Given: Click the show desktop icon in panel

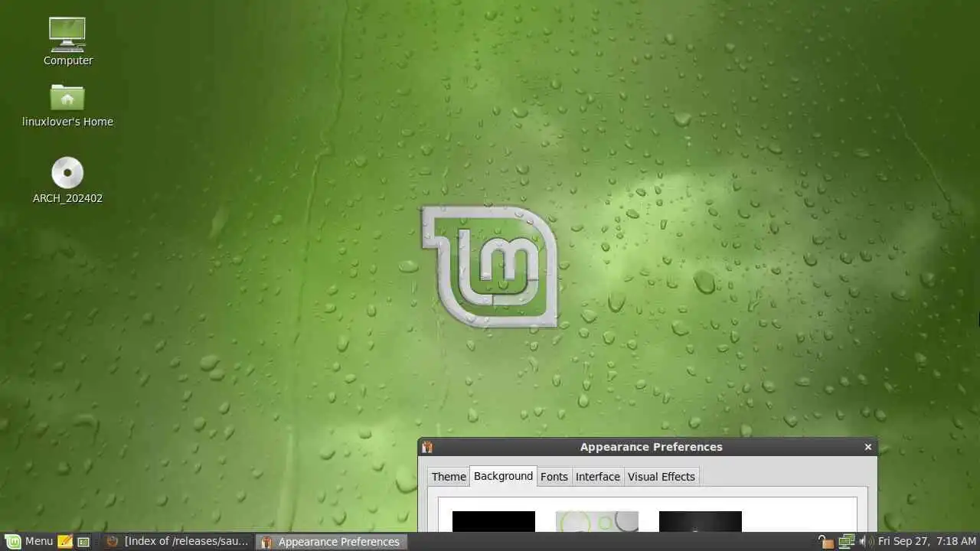Looking at the screenshot, I should click(x=83, y=542).
